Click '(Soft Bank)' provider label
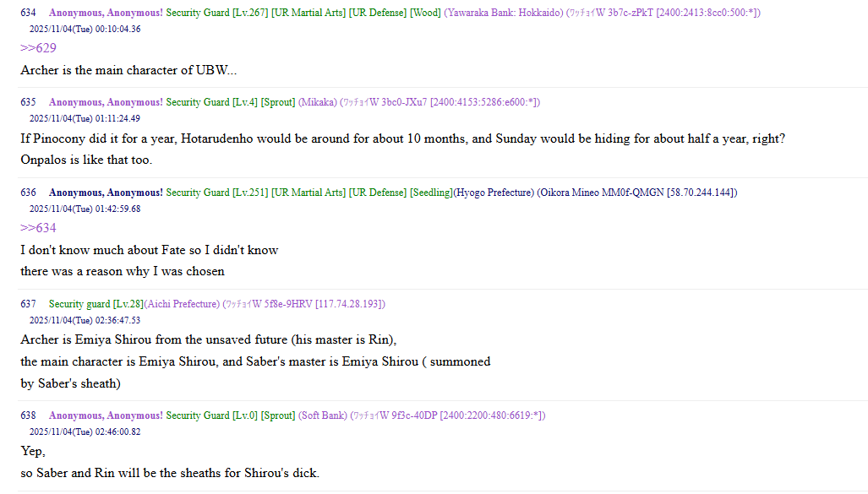The width and height of the screenshot is (868, 494). point(323,415)
